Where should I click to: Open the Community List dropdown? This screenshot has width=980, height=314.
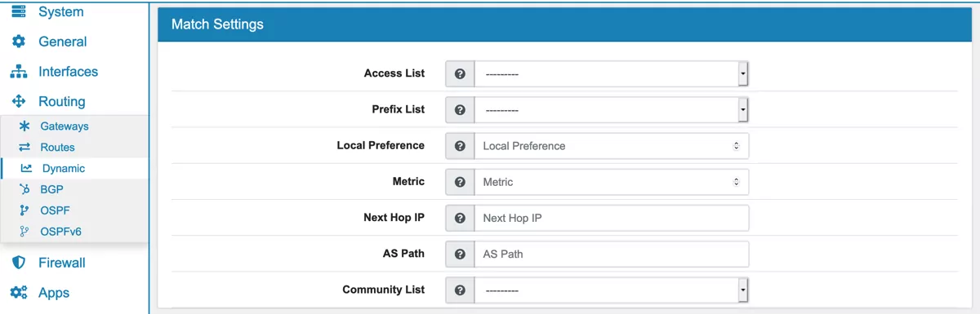(x=612, y=290)
